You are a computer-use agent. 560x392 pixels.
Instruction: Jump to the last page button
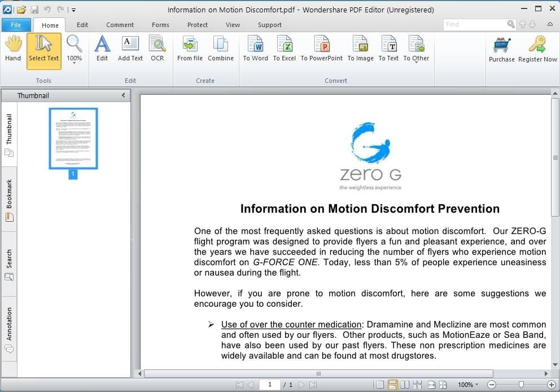[x=313, y=385]
